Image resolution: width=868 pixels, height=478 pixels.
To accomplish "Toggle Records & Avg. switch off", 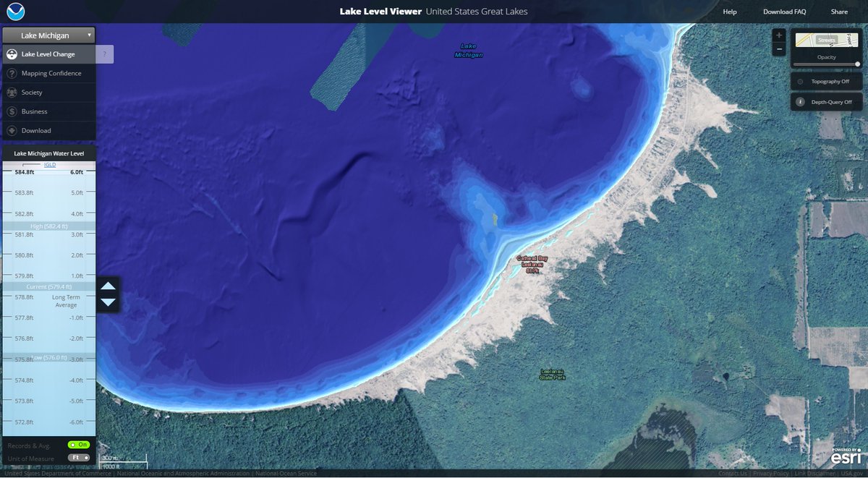I will tap(79, 444).
